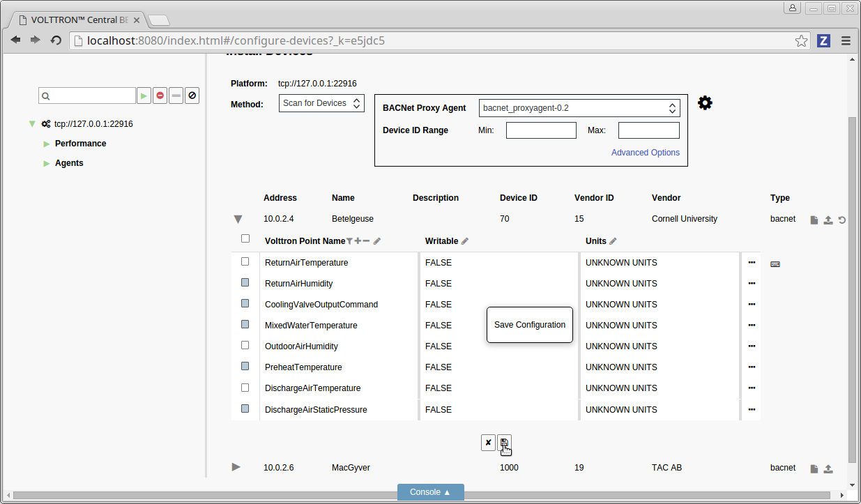Open the ellipsis menu for MixedWaterTemperature
Image resolution: width=861 pixels, height=504 pixels.
(752, 326)
